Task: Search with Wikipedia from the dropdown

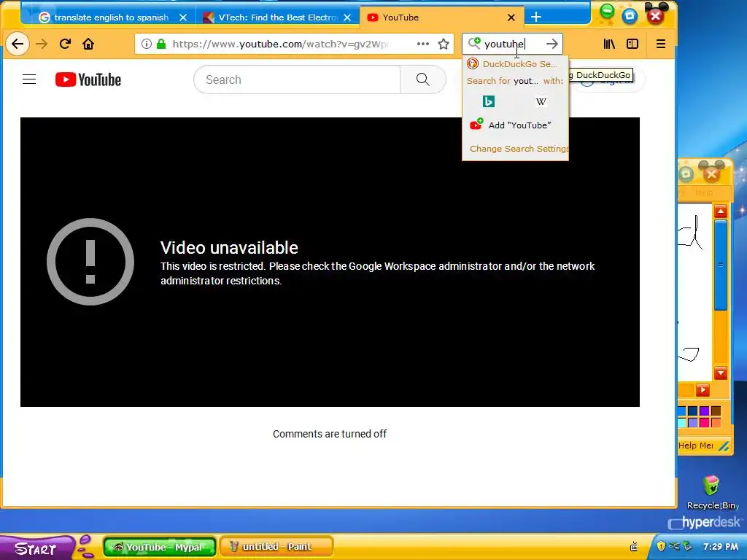Action: point(541,101)
